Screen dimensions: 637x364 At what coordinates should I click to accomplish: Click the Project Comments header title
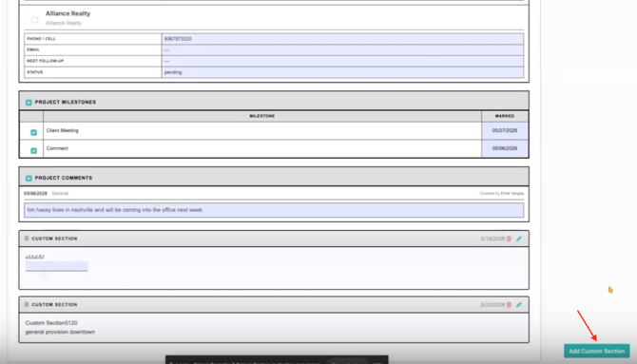64,178
